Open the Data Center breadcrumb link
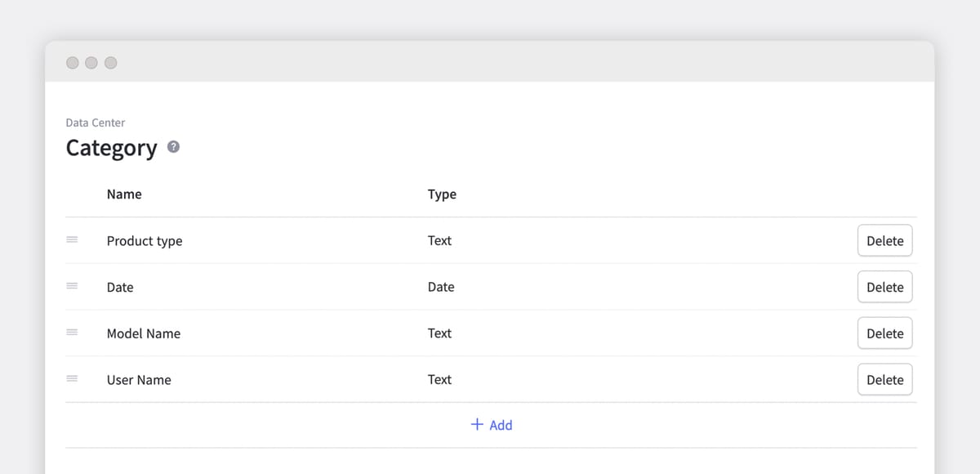The width and height of the screenshot is (980, 474). click(x=95, y=122)
